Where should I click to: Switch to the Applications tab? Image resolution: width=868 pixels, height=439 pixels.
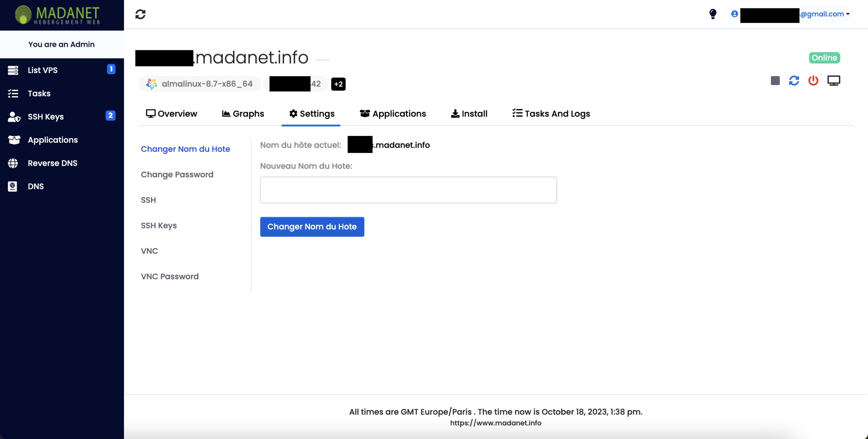pyautogui.click(x=393, y=114)
